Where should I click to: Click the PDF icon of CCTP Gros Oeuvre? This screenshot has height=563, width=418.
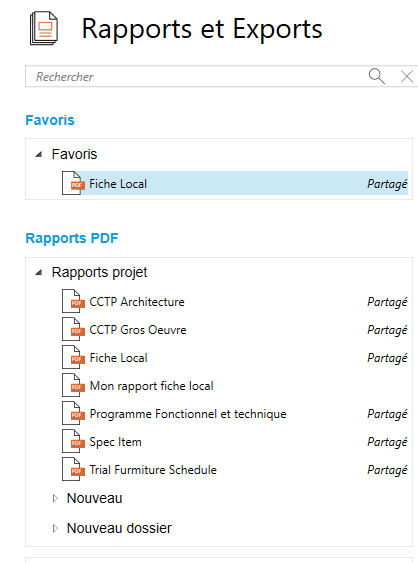73,329
